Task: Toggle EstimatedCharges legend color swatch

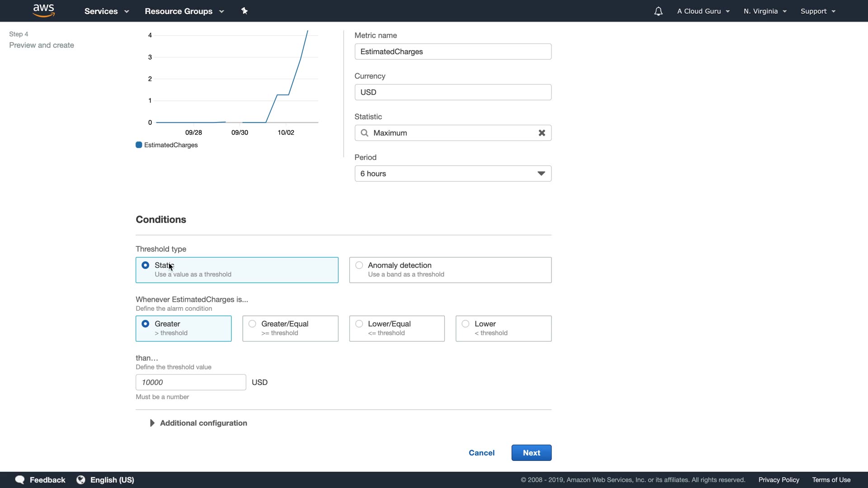Action: click(139, 145)
